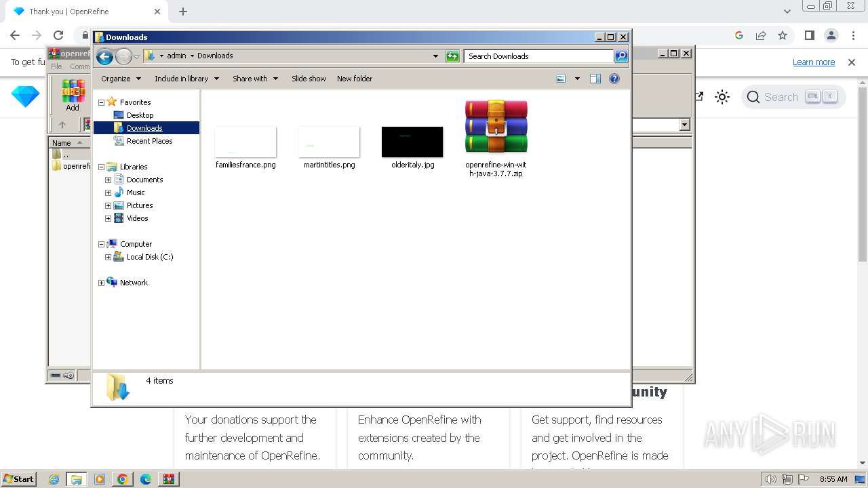
Task: Click OpenRefine diamond logo
Action: coord(25,97)
